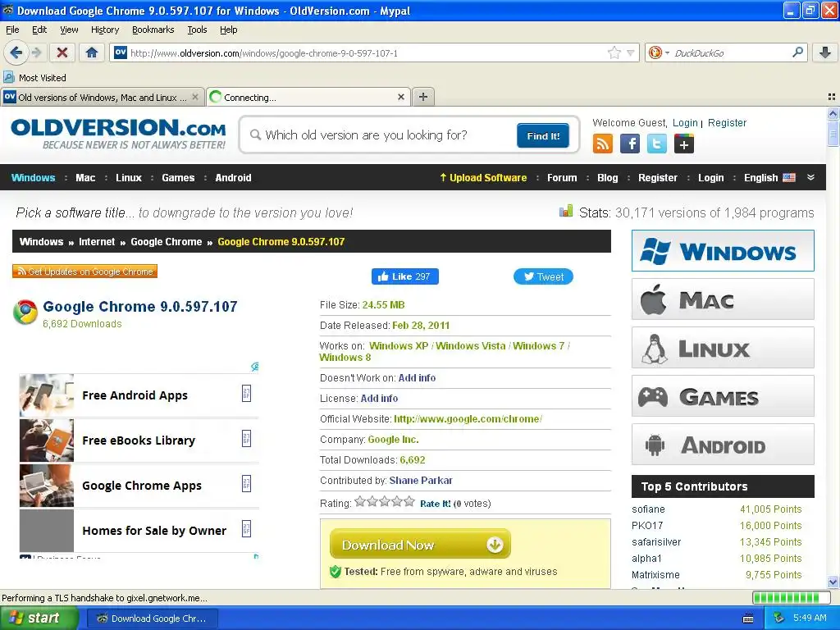Image resolution: width=840 pixels, height=630 pixels.
Task: Click the ad choices icon above ads
Action: (x=255, y=367)
